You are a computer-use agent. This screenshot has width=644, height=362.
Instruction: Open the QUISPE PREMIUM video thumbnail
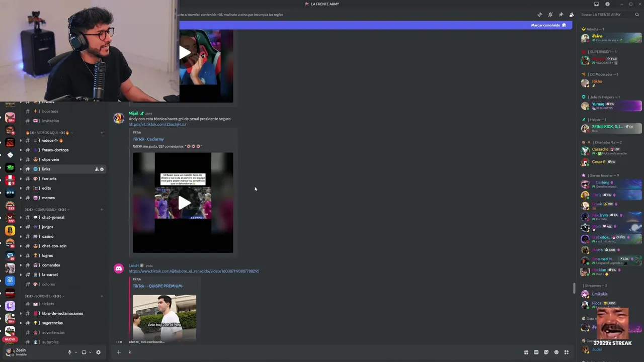pos(165,317)
